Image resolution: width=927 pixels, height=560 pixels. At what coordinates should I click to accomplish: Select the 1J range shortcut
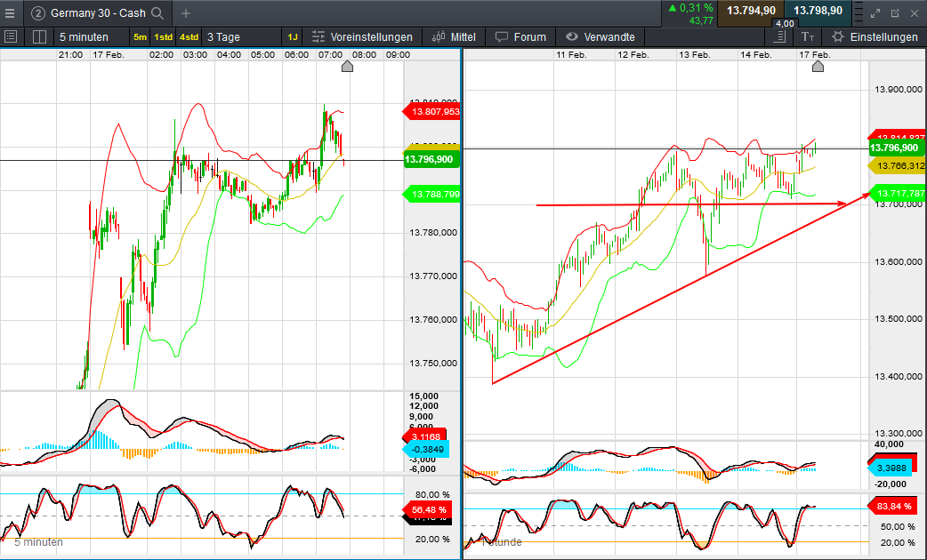tap(292, 37)
